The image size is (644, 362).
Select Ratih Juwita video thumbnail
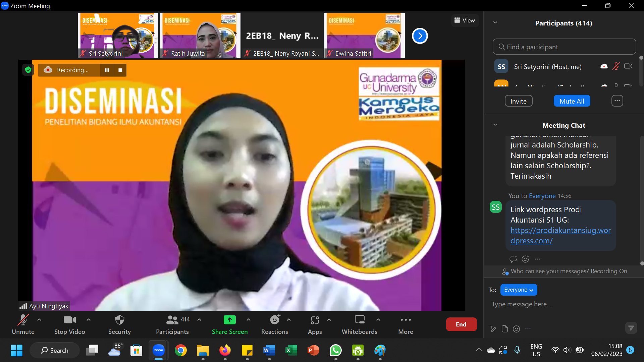[x=200, y=36]
